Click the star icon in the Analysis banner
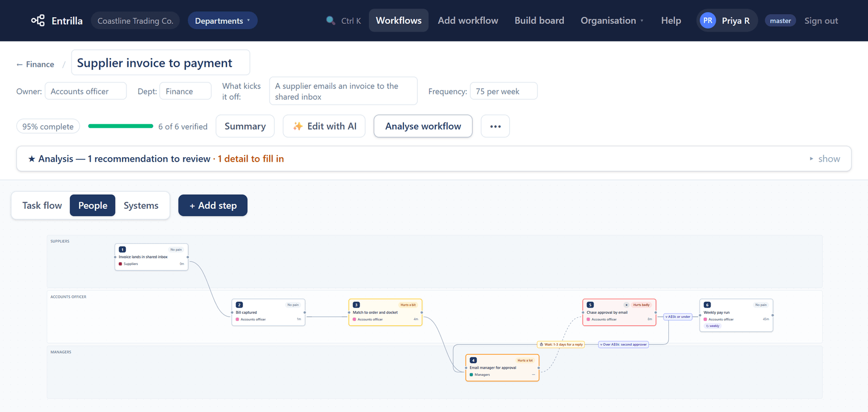This screenshot has width=868, height=412. click(x=32, y=159)
